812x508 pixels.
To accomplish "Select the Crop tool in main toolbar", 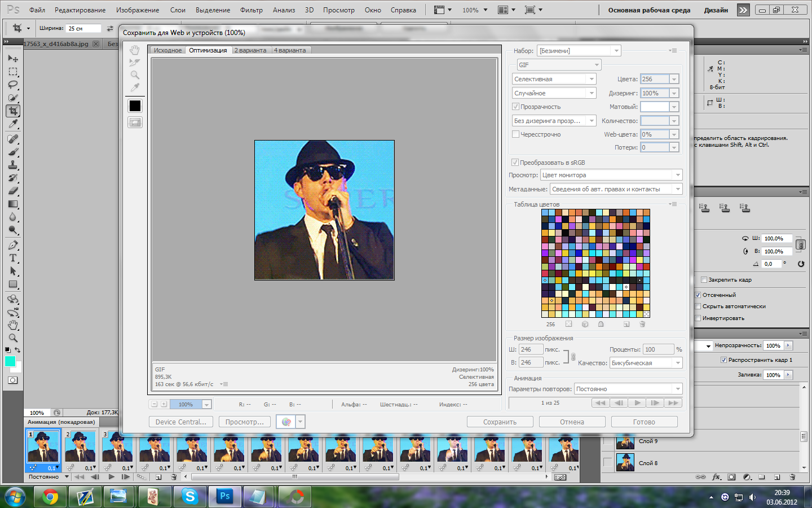I will (x=13, y=111).
